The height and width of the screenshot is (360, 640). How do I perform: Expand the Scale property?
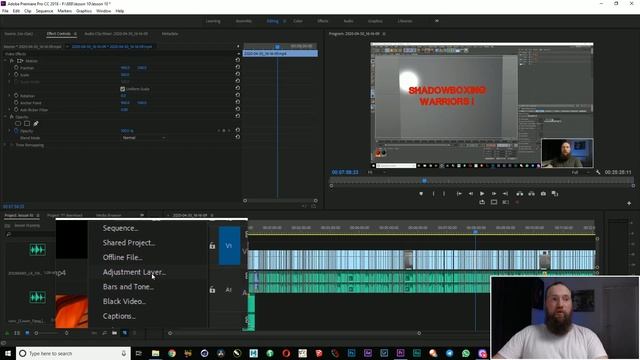10,75
